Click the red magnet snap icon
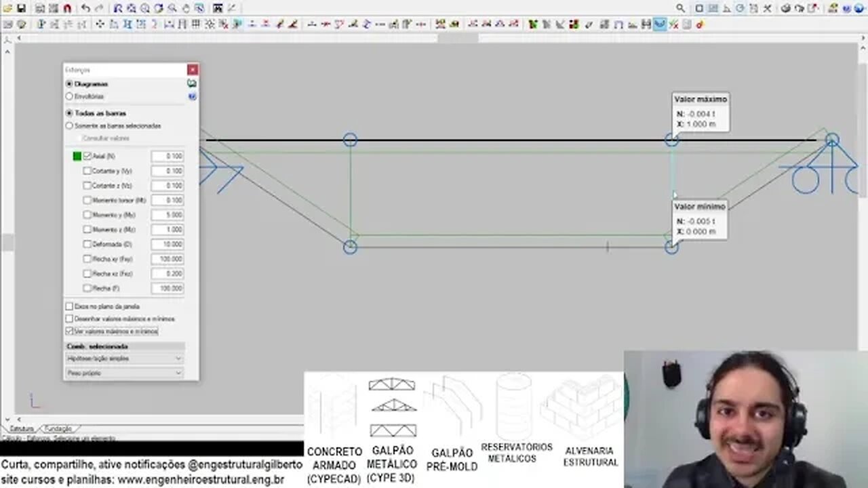Screen dimensions: 868x488 pyautogui.click(x=67, y=8)
